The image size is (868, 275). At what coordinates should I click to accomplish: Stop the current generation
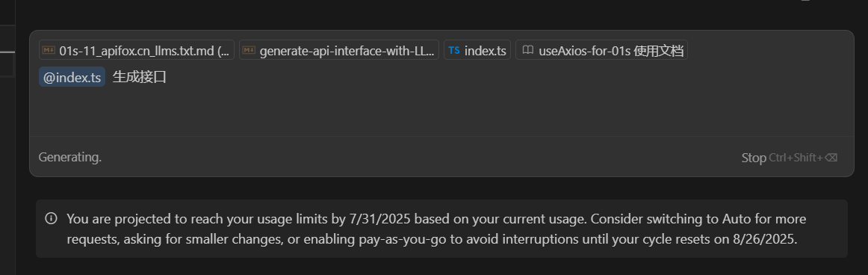coord(754,158)
